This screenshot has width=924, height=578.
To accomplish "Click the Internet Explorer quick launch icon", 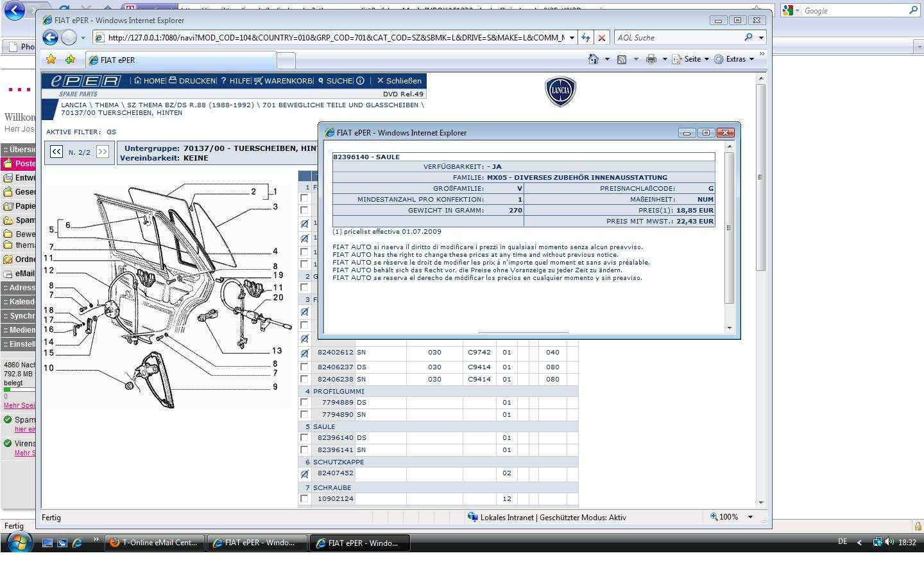I will (77, 543).
